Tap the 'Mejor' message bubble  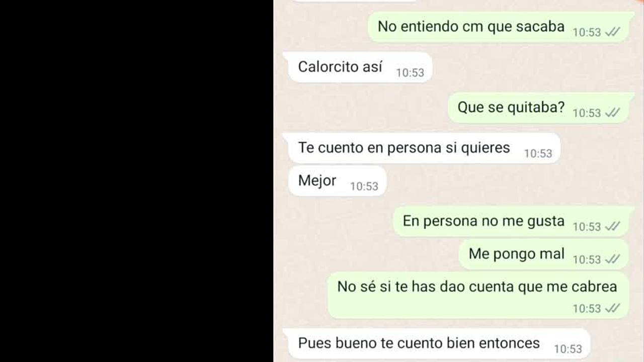coord(337,181)
